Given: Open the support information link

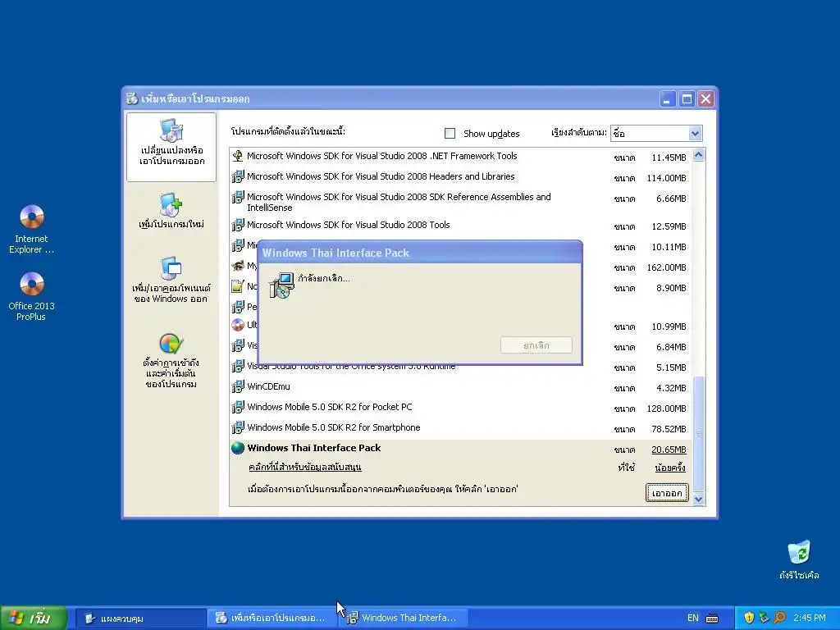Looking at the screenshot, I should [305, 467].
